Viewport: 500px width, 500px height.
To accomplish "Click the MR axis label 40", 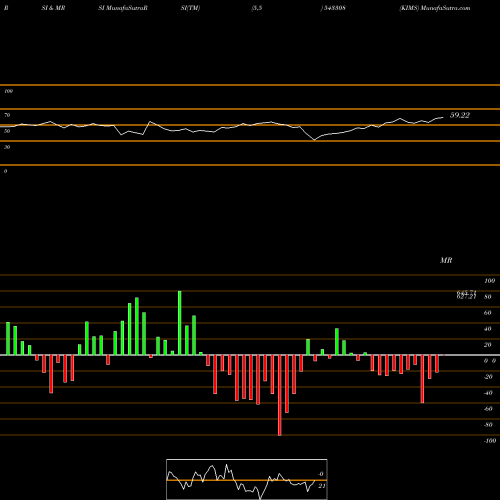I will coord(488,329).
